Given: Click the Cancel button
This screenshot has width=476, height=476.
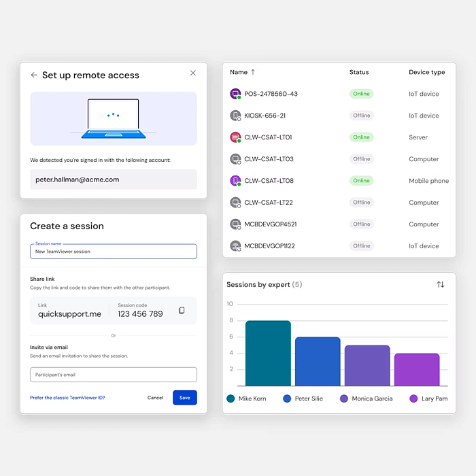Looking at the screenshot, I should tap(155, 398).
